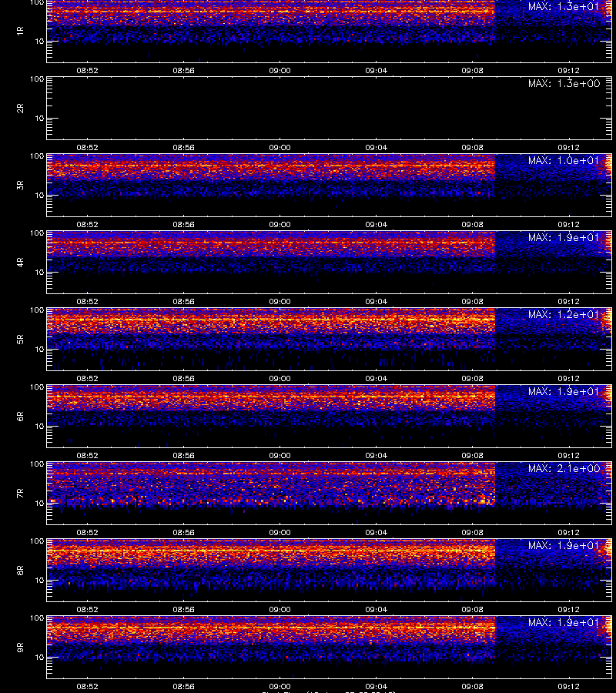Click the 2R panel axis label
The image size is (616, 693).
[x=20, y=109]
